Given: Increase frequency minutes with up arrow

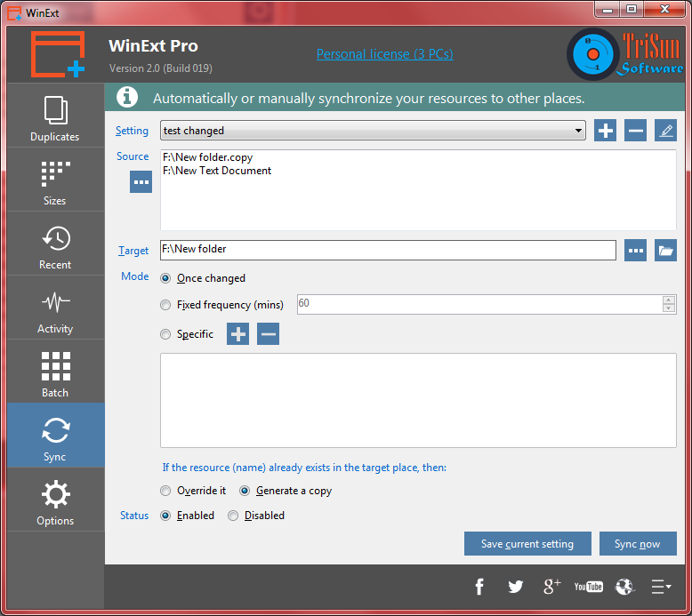Looking at the screenshot, I should pos(669,300).
